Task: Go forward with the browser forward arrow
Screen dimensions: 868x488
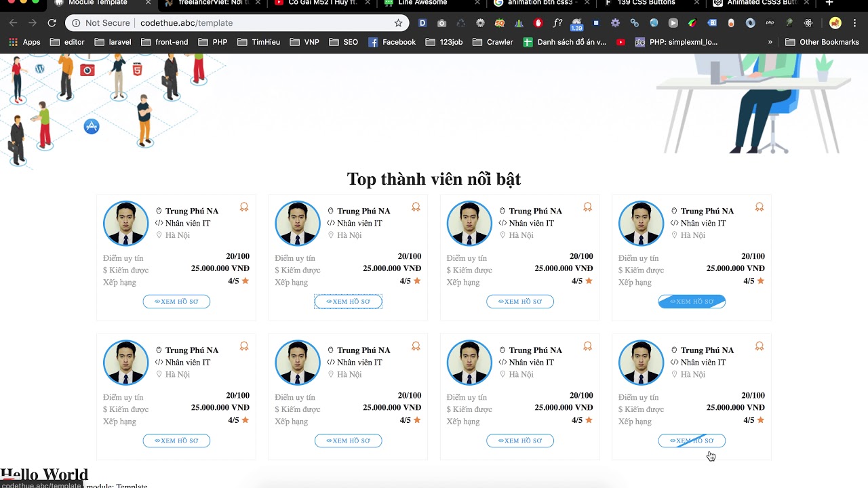Action: pos(33,23)
